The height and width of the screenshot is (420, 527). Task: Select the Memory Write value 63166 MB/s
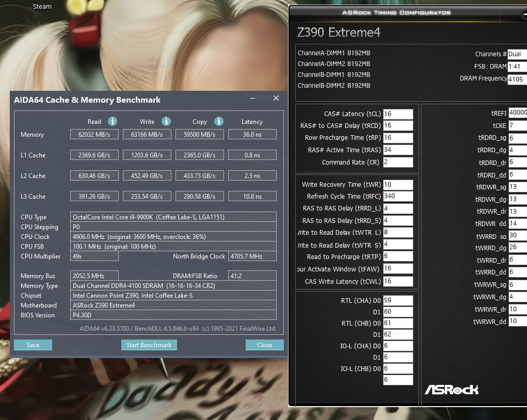[x=147, y=134]
